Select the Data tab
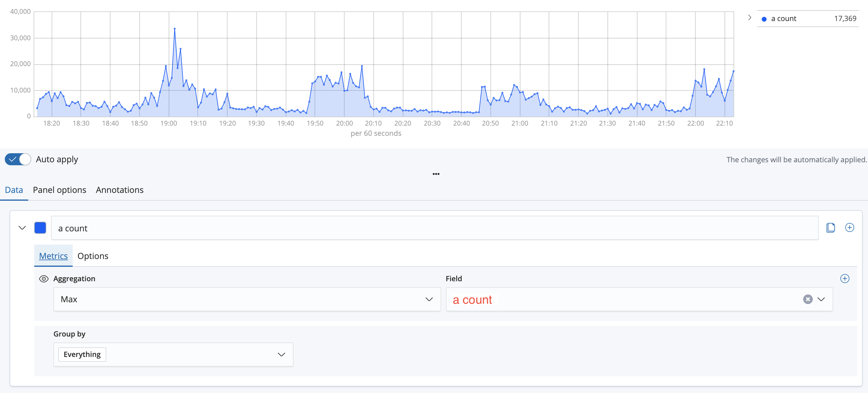868x393 pixels. [x=14, y=190]
